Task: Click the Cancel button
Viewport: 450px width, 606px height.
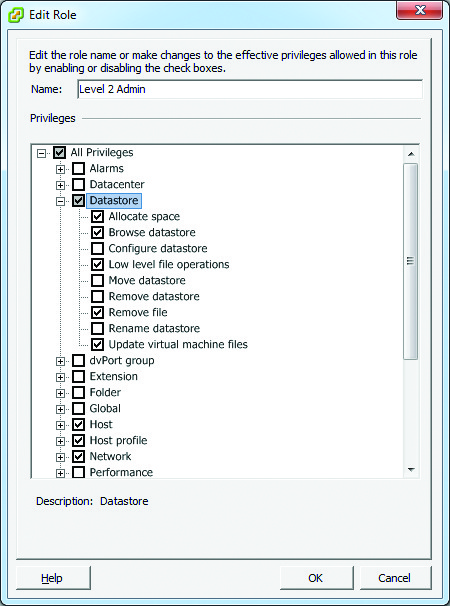Action: [395, 578]
